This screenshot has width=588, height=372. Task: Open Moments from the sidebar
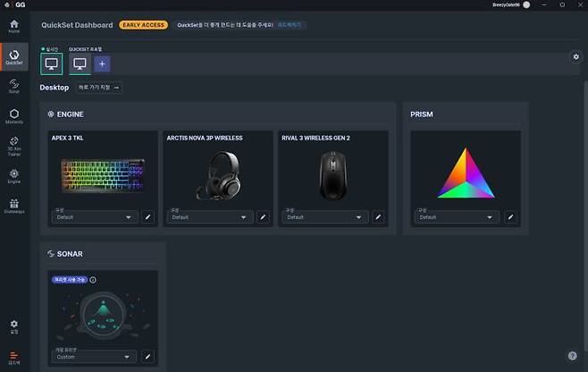(x=14, y=116)
